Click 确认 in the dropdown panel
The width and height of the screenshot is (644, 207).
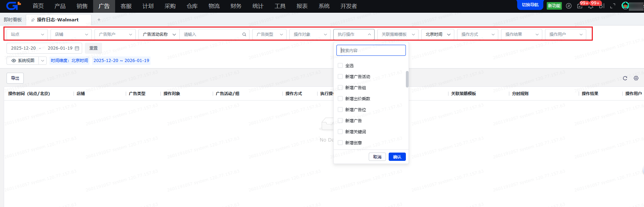tap(397, 157)
